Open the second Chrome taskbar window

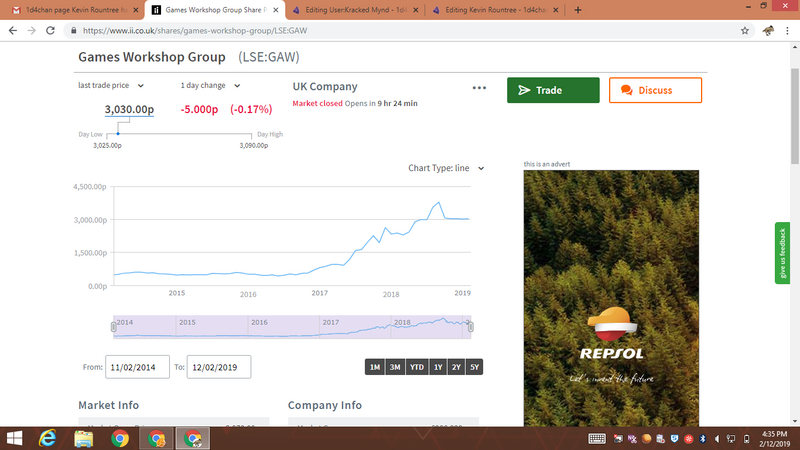click(157, 438)
